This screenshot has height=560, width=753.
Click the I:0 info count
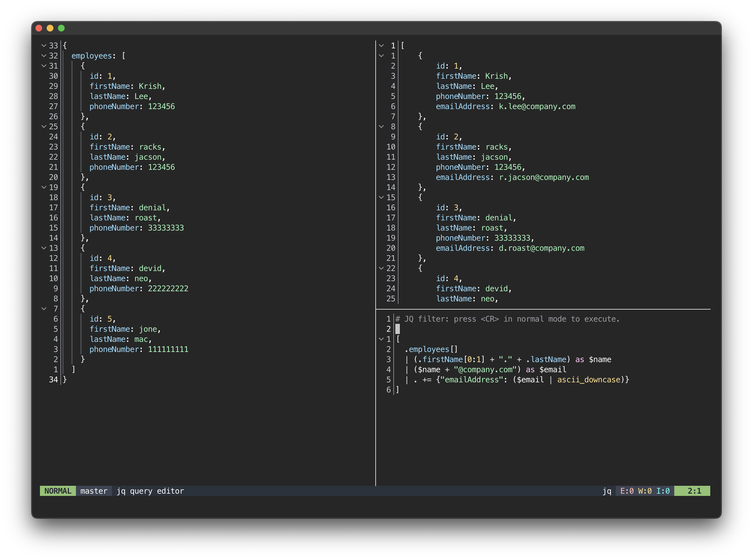[663, 491]
